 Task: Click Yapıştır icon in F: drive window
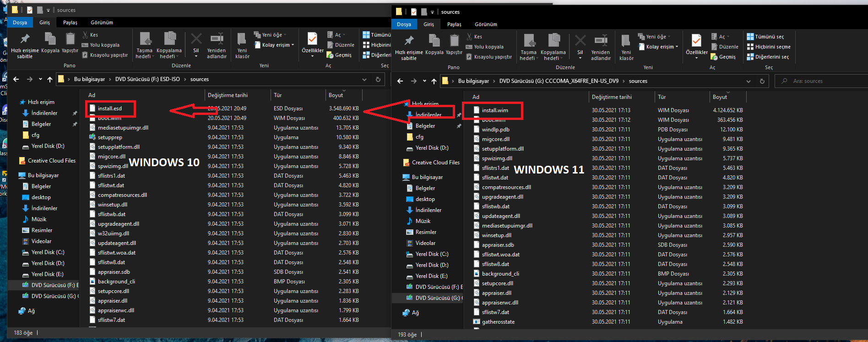click(70, 43)
